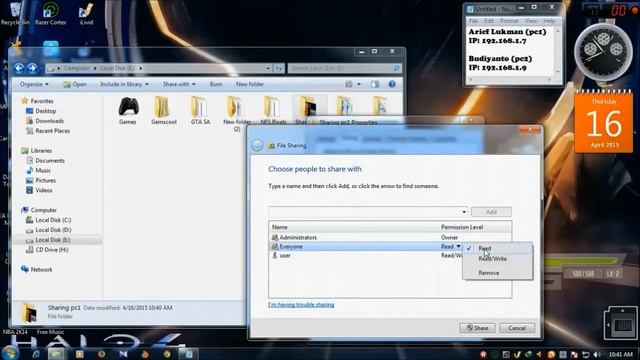Open Explorer help with the question icon
The width and height of the screenshot is (640, 360).
[x=392, y=84]
